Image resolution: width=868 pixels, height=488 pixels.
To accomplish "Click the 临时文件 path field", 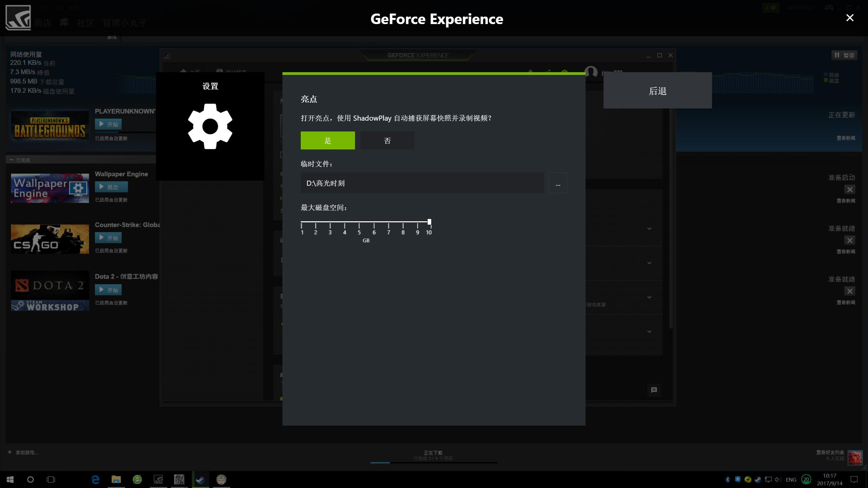I will pyautogui.click(x=422, y=183).
